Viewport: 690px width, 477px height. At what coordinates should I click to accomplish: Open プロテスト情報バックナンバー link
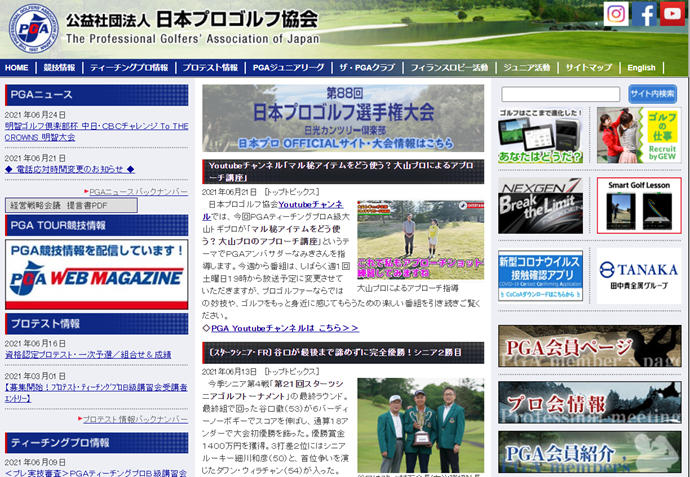click(135, 419)
